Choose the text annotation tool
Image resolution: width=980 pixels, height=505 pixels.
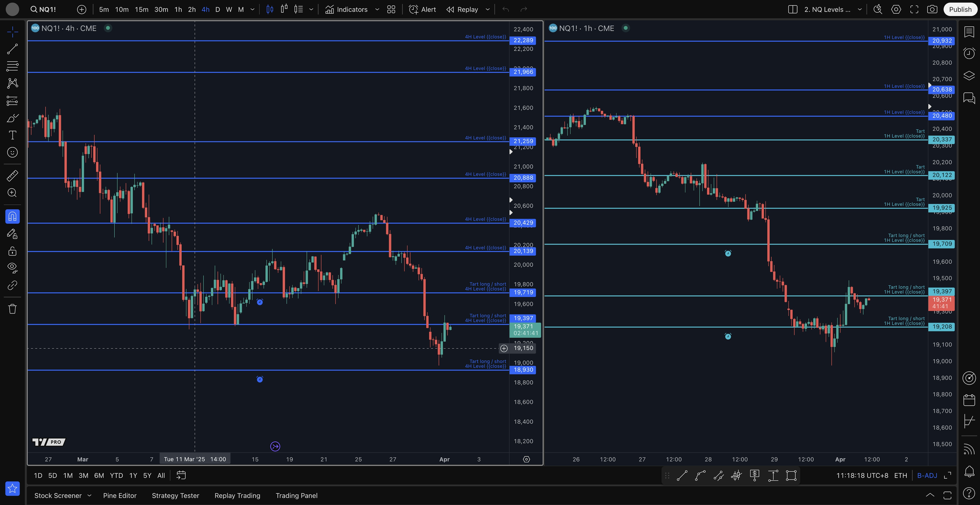pos(12,135)
